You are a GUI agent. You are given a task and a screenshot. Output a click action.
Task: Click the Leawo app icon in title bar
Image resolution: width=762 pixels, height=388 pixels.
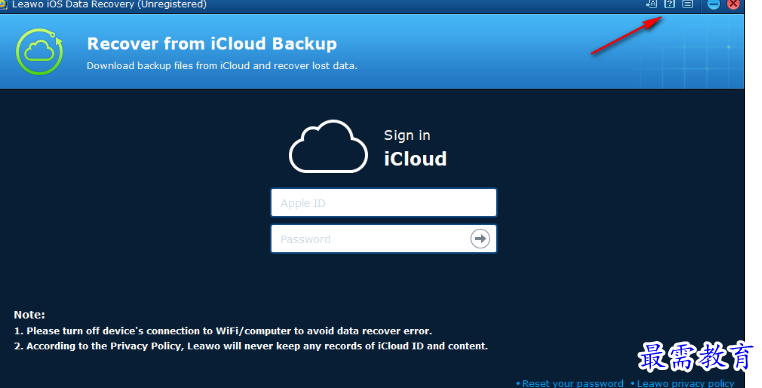(3, 4)
